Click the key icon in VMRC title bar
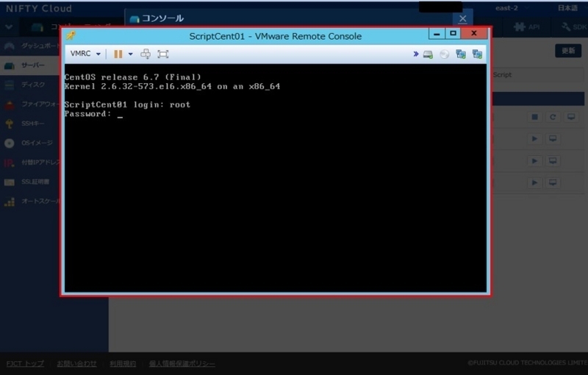This screenshot has width=588, height=375. (x=71, y=35)
